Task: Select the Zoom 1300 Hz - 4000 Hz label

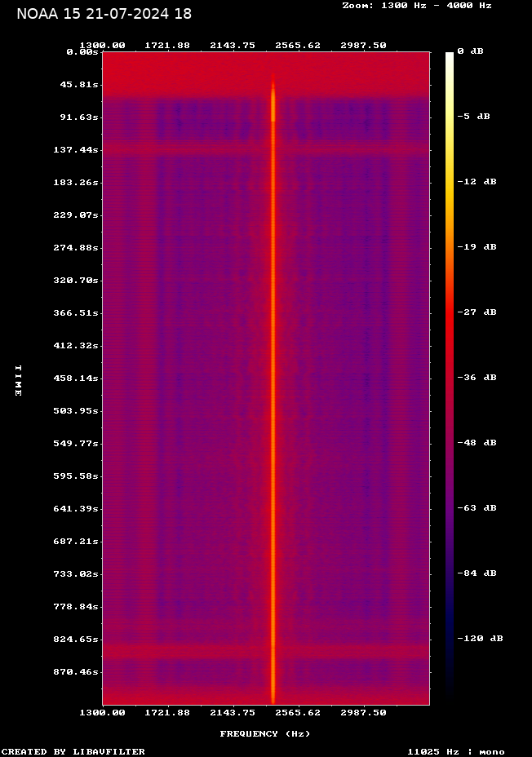Action: pyautogui.click(x=416, y=5)
